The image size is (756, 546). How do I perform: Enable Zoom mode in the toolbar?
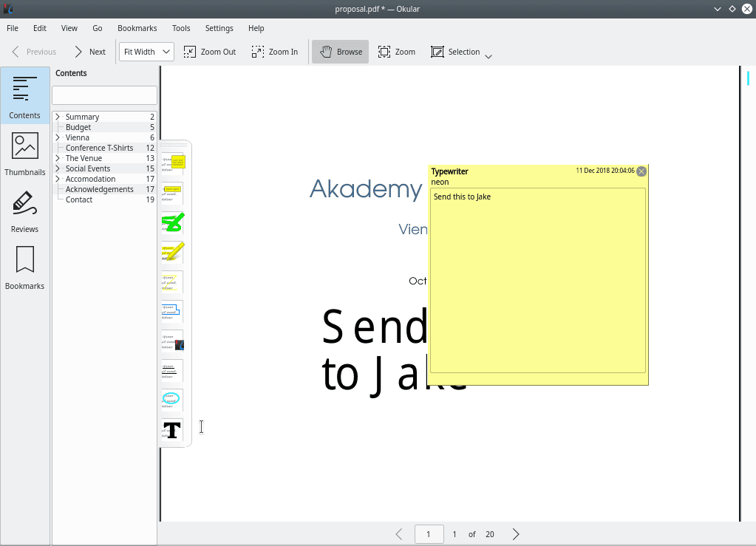396,52
